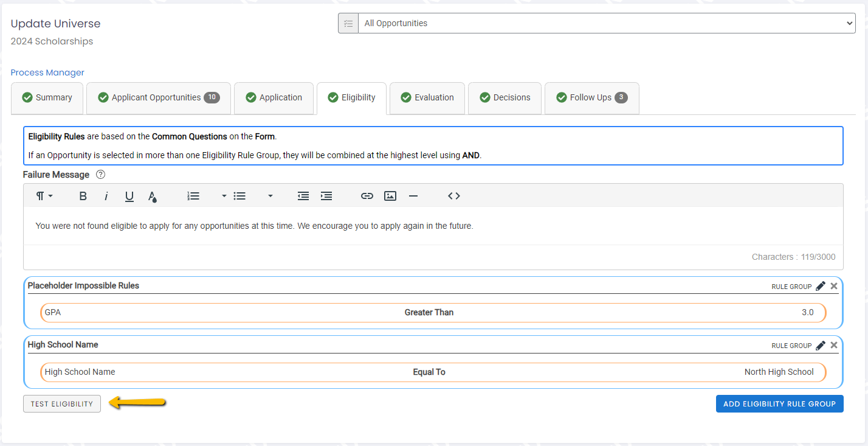Edit the Placeholder Impossible Rules group with pencil

pos(821,286)
